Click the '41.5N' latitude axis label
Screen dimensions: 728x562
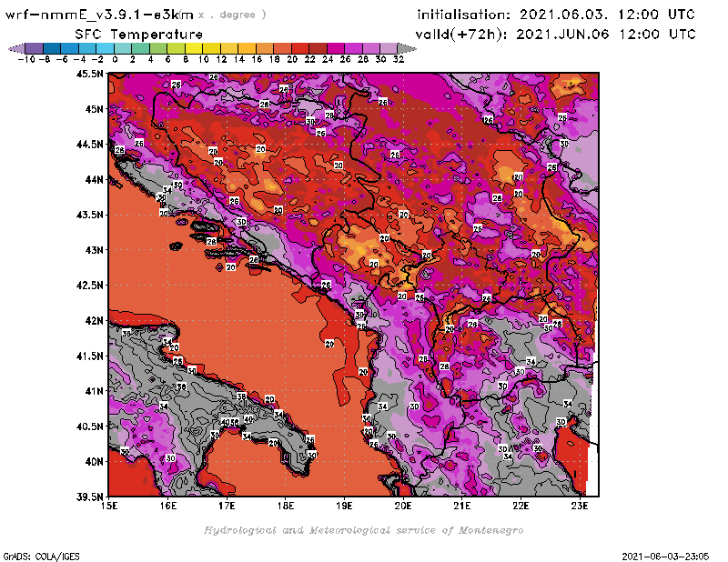click(89, 356)
